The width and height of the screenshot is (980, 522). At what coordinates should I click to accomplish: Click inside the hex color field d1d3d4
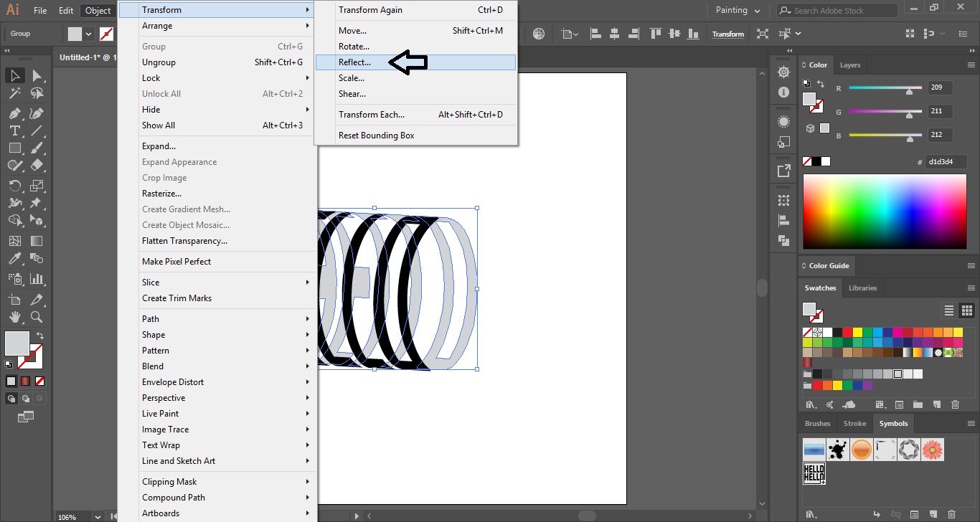946,161
